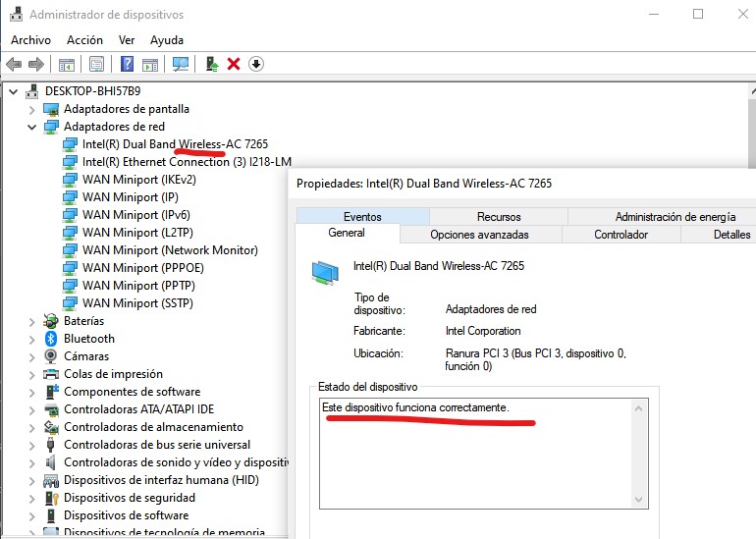Open the Acción menu

tap(84, 40)
